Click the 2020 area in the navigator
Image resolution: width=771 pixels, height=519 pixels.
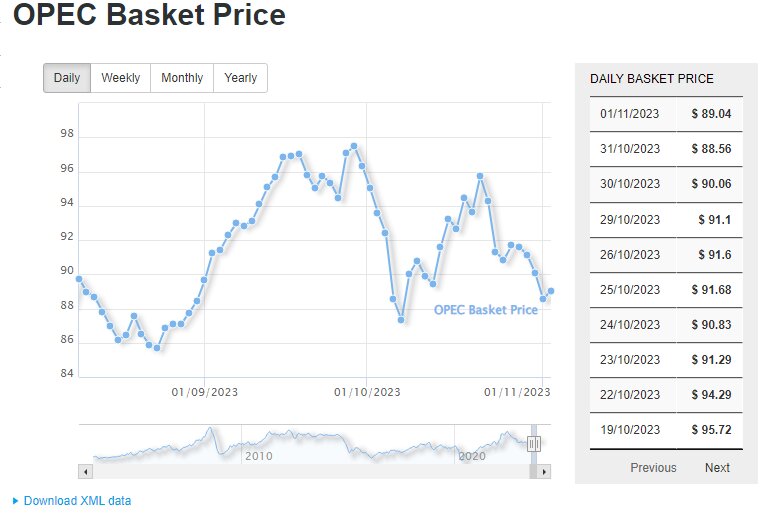[x=471, y=456]
